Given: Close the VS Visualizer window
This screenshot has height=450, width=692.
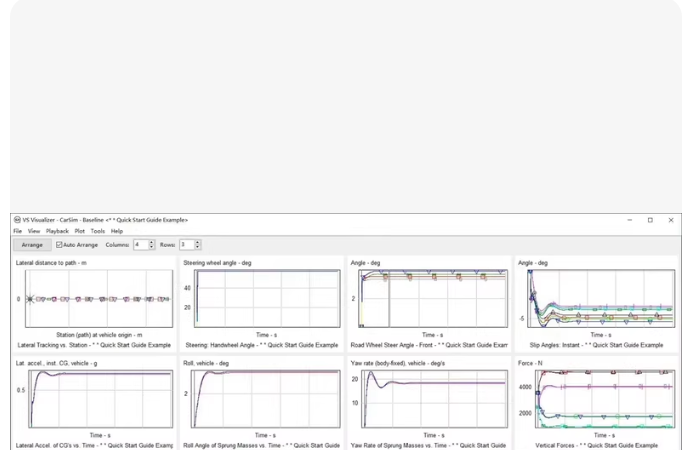Looking at the screenshot, I should [671, 220].
